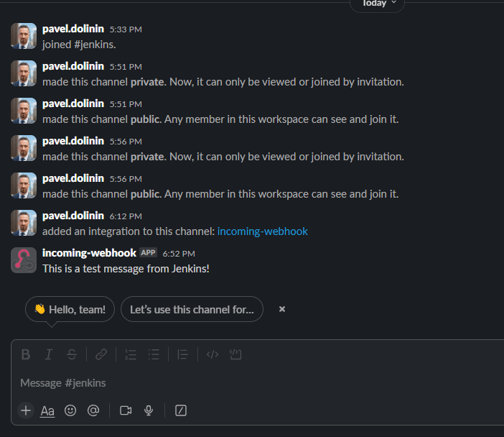
Task: Record an audio clip with microphone
Action: 149,410
